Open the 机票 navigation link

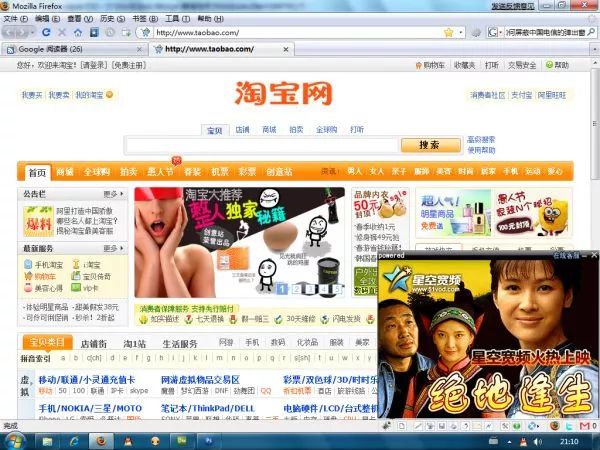point(220,172)
